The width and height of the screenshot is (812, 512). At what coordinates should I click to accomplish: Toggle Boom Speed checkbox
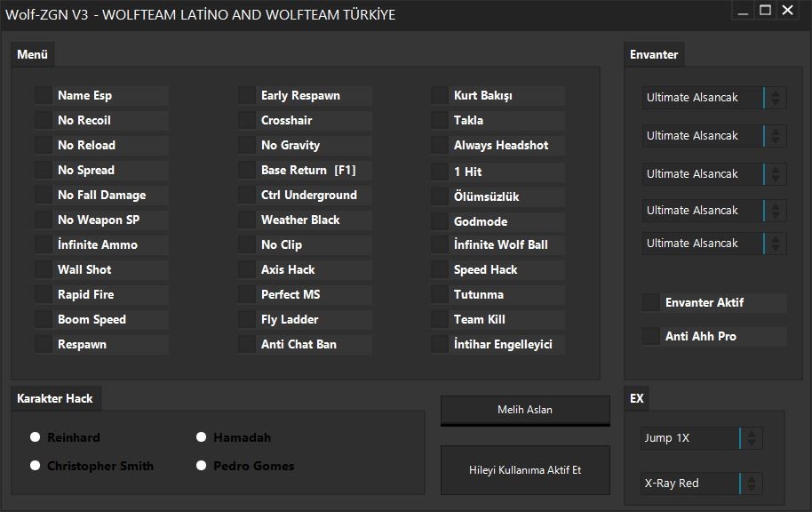[44, 319]
